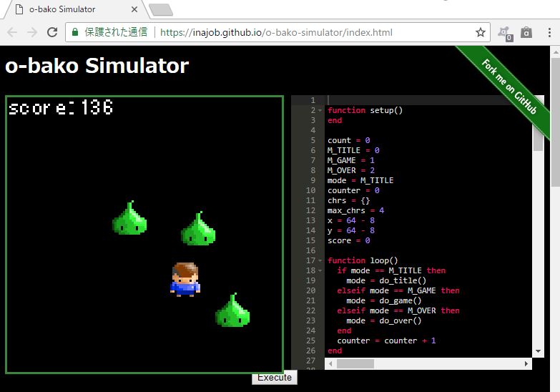Open the Chrome three-dot menu
The width and height of the screenshot is (560, 392).
click(549, 32)
